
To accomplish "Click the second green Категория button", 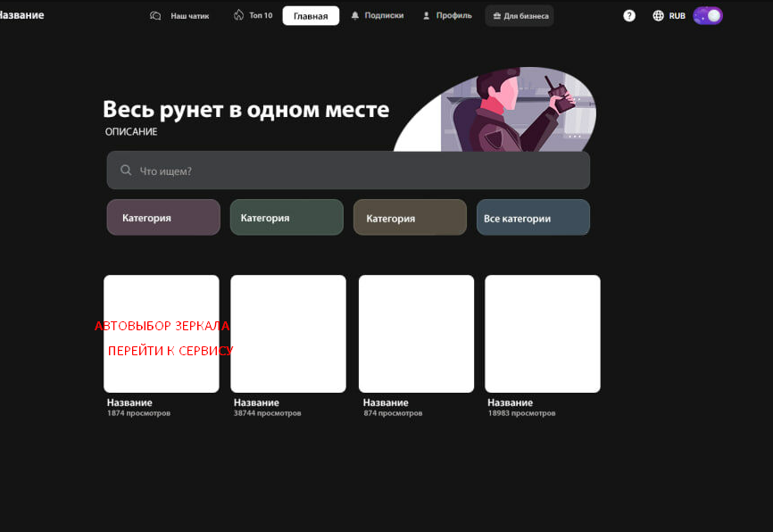I will (287, 218).
